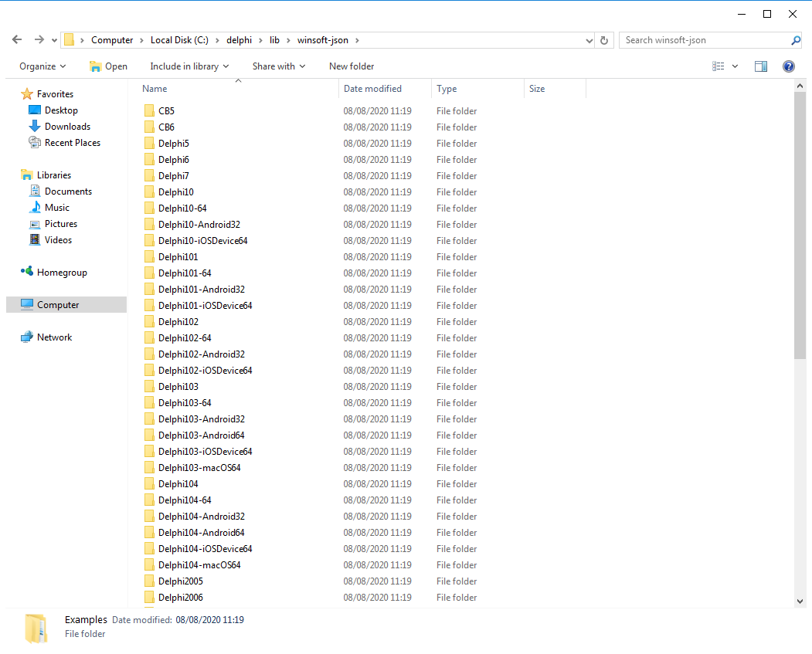Navigate to lib breadcrumb segment
The image size is (812, 654).
click(274, 40)
